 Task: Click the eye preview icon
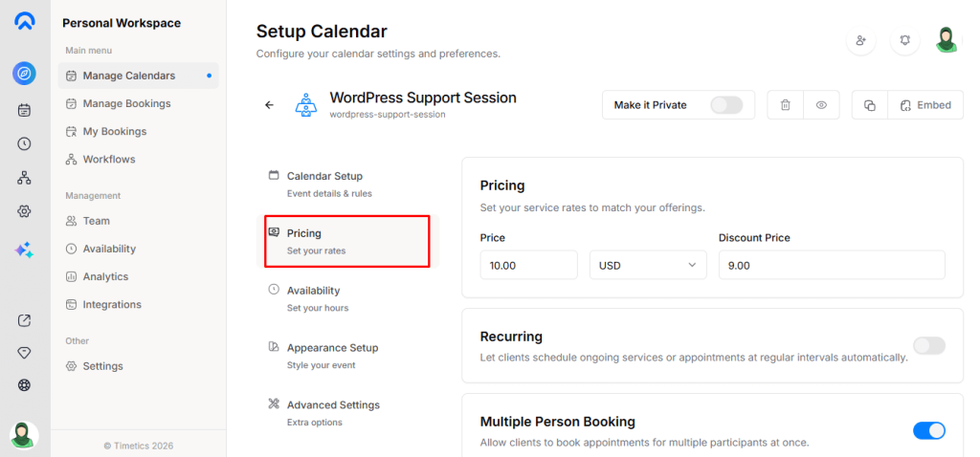(821, 105)
